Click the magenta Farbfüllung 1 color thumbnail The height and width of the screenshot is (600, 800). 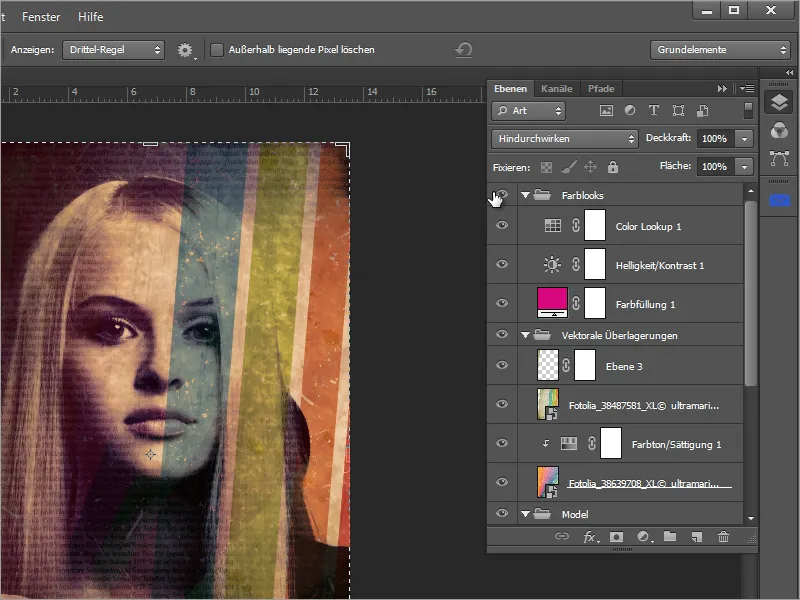(x=553, y=303)
